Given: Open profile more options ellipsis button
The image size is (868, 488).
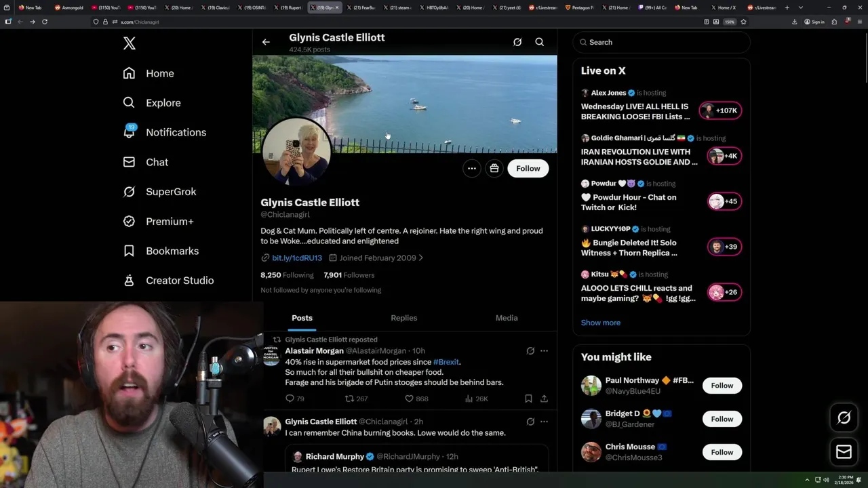Looking at the screenshot, I should pos(471,169).
